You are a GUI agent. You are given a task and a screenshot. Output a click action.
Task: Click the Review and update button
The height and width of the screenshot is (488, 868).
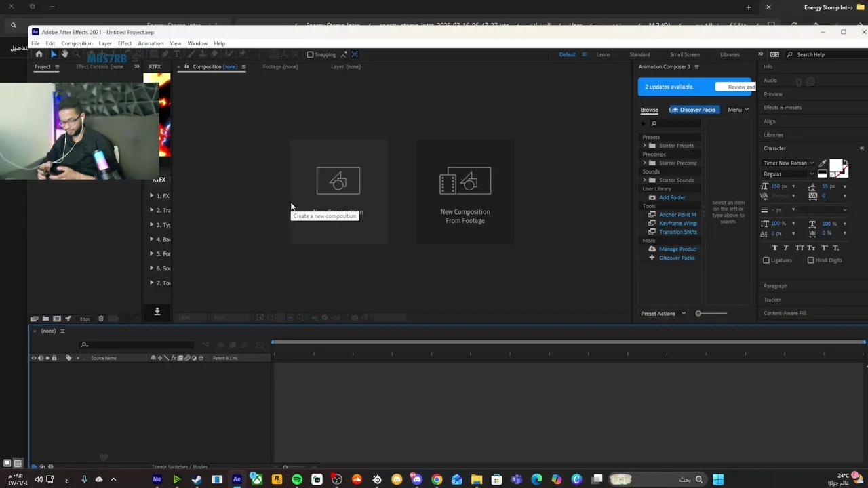[x=736, y=87]
